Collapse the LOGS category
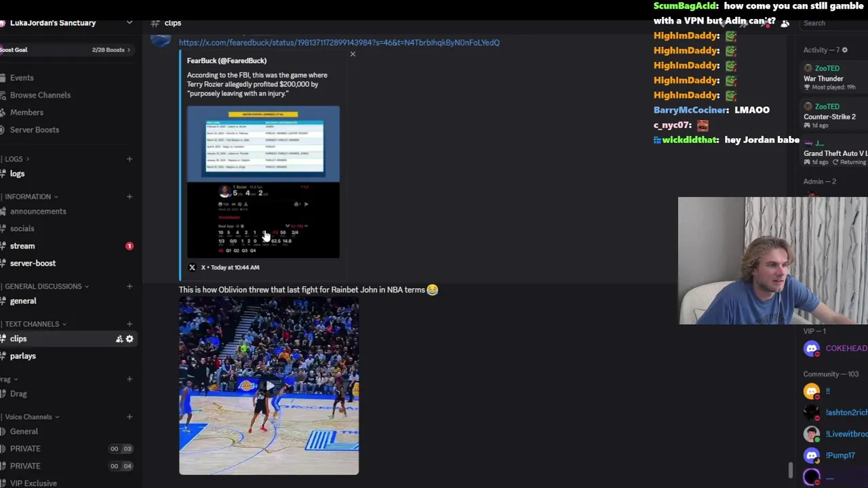This screenshot has height=488, width=868. tap(16, 159)
